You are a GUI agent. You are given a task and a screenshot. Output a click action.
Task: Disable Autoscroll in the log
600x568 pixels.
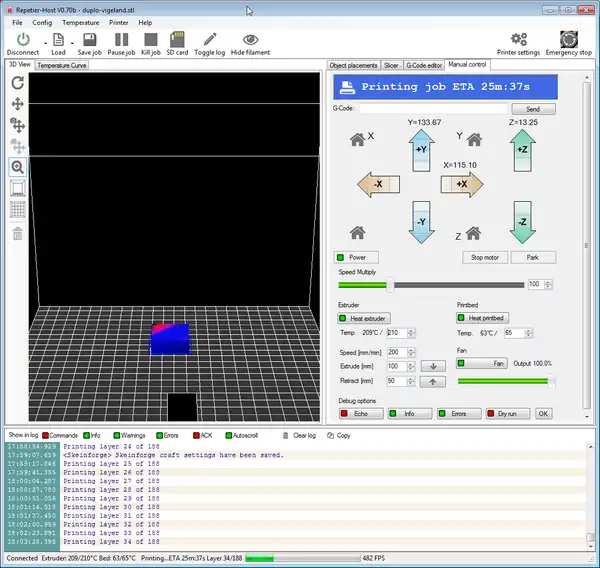tap(244, 435)
